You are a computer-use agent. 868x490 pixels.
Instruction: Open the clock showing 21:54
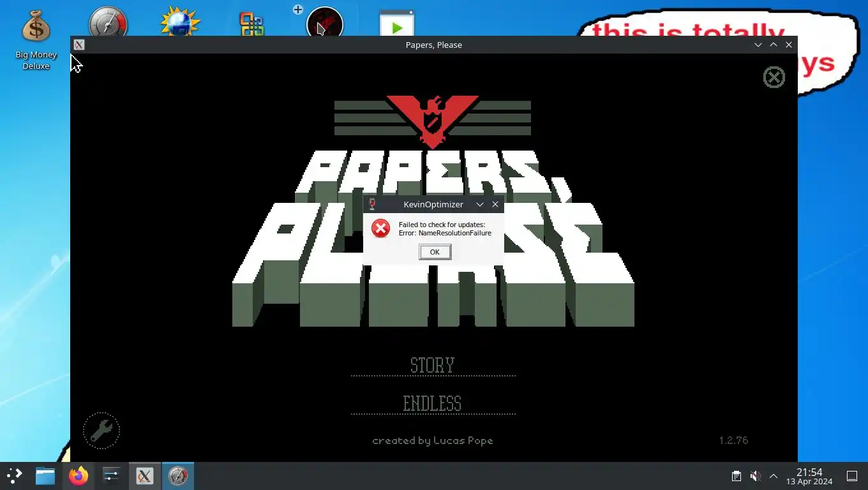coord(809,476)
